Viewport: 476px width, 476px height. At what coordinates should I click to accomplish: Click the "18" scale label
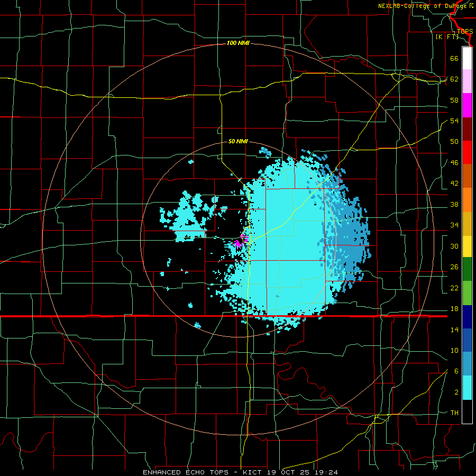pos(454,309)
